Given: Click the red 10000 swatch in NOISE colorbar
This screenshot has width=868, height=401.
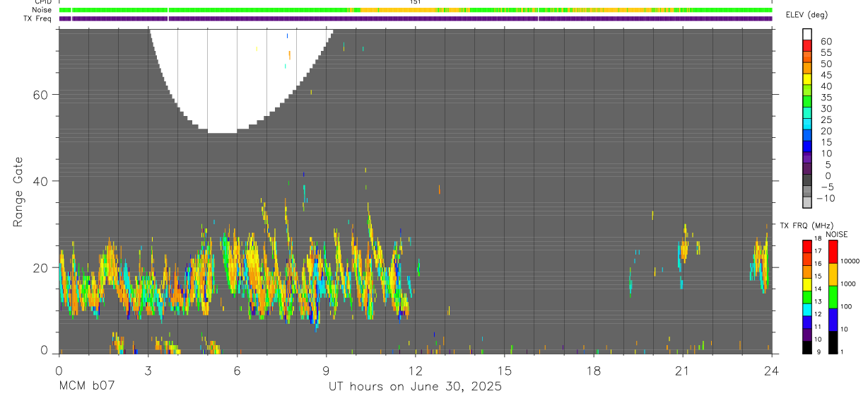Looking at the screenshot, I should [833, 252].
